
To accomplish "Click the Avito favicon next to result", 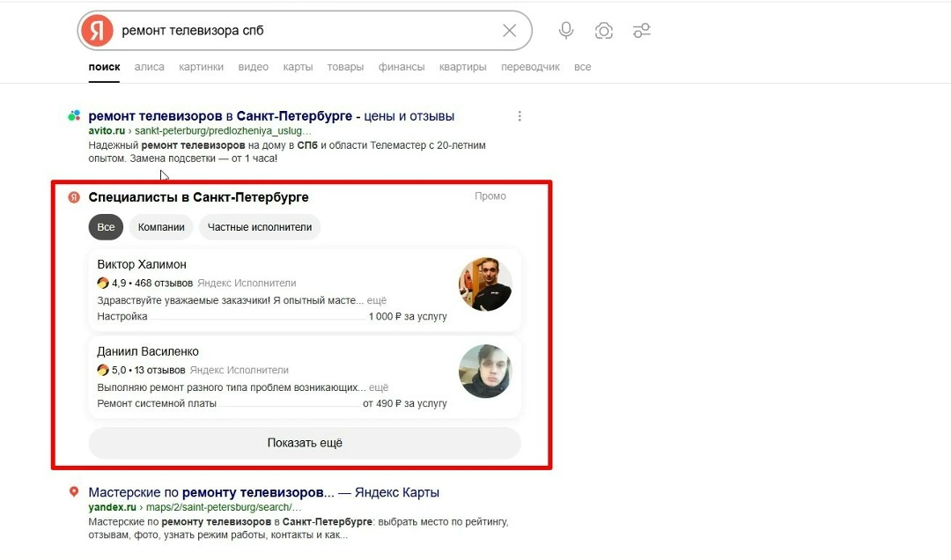I will (x=74, y=115).
